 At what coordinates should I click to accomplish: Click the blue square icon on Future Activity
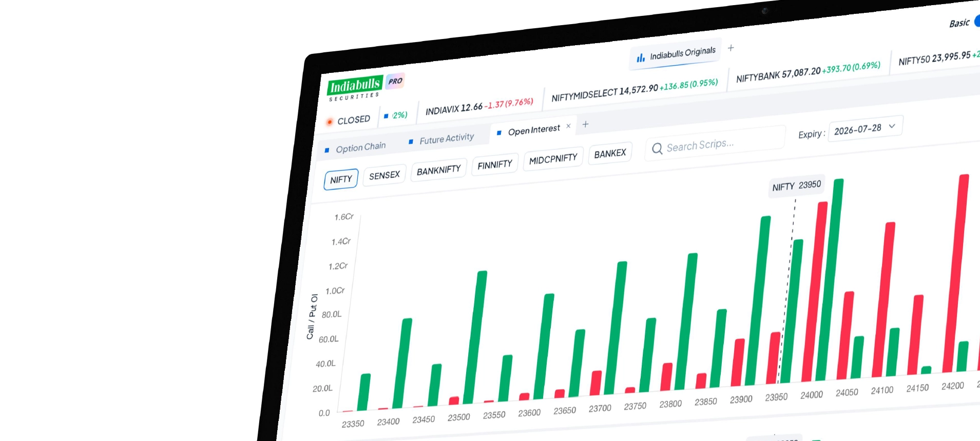[411, 141]
